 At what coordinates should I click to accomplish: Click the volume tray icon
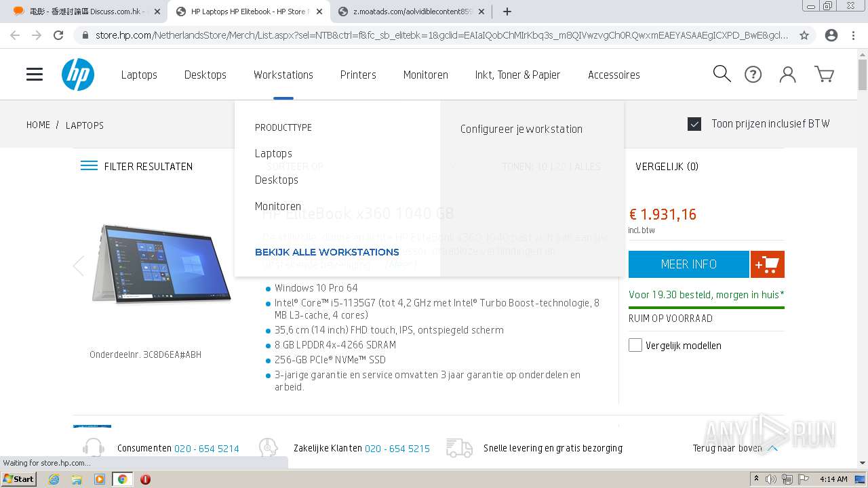click(771, 479)
